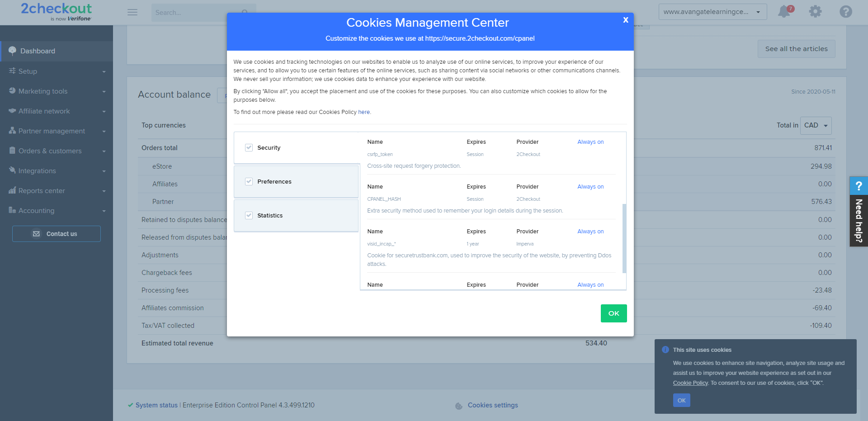Click the visid_incap_* cookie name
Viewport: 868px width, 421px height.
[381, 244]
